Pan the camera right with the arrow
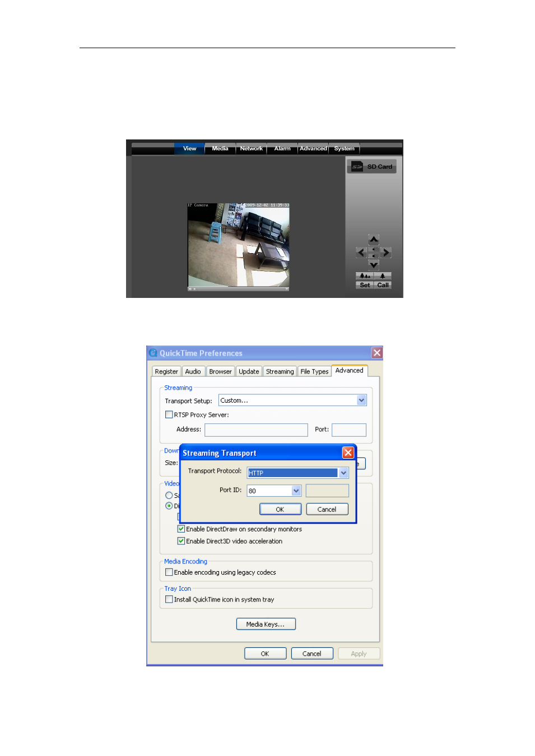The image size is (535, 756). 386,253
